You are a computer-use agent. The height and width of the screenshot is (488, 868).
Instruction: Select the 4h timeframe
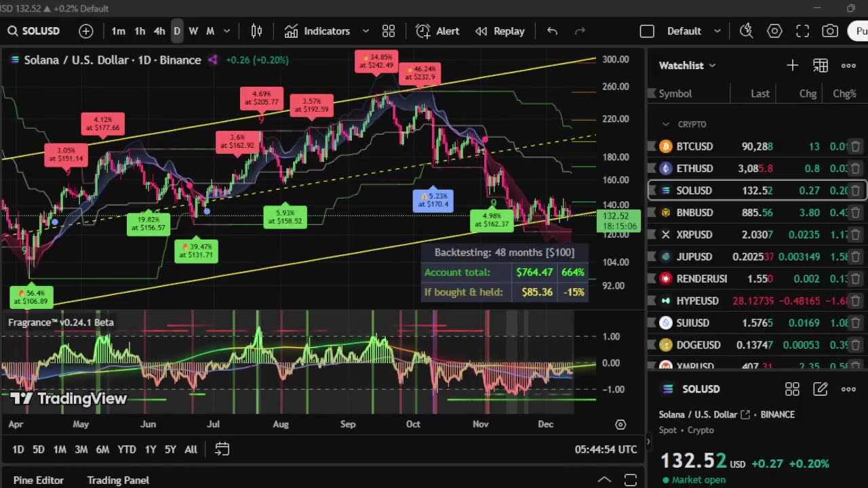click(x=159, y=31)
